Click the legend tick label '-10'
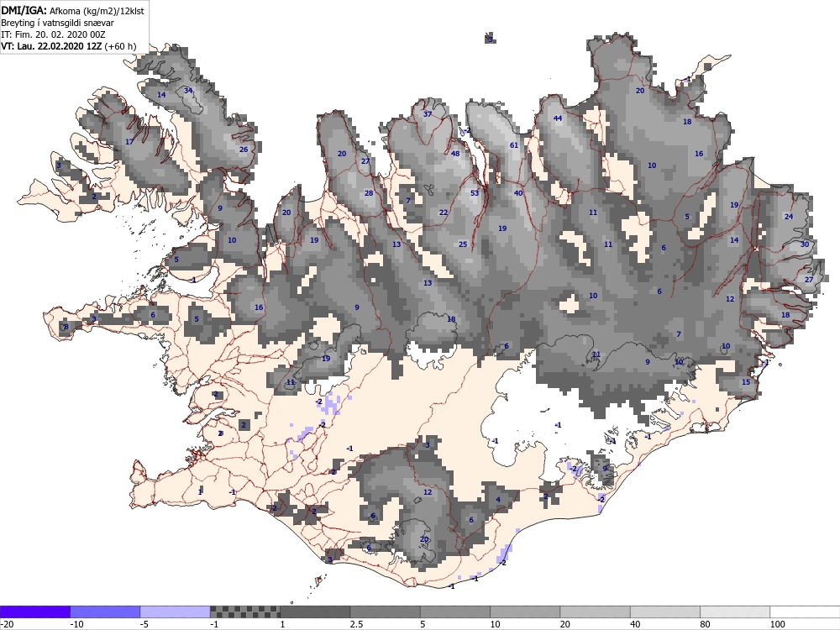840x630 pixels. pos(77,625)
